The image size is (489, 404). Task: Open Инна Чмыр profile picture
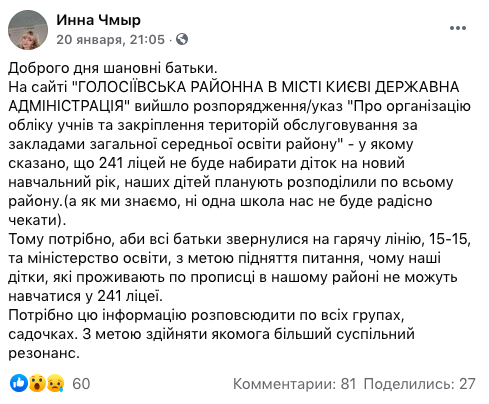point(28,30)
